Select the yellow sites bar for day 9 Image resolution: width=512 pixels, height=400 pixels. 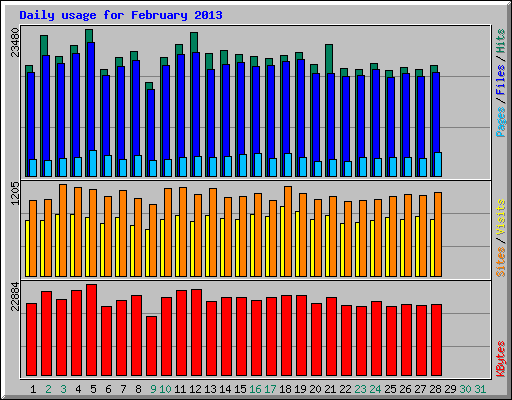coord(147,253)
